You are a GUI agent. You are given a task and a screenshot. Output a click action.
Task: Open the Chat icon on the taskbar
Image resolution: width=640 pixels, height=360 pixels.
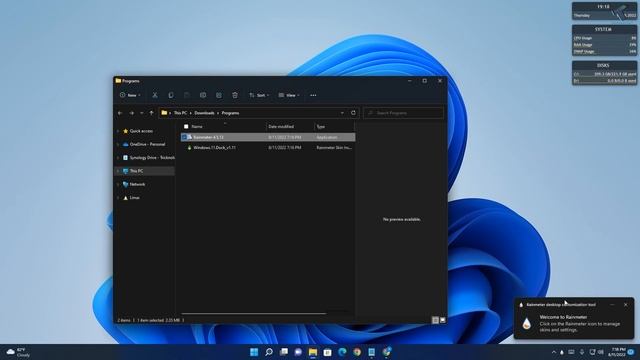(298, 352)
